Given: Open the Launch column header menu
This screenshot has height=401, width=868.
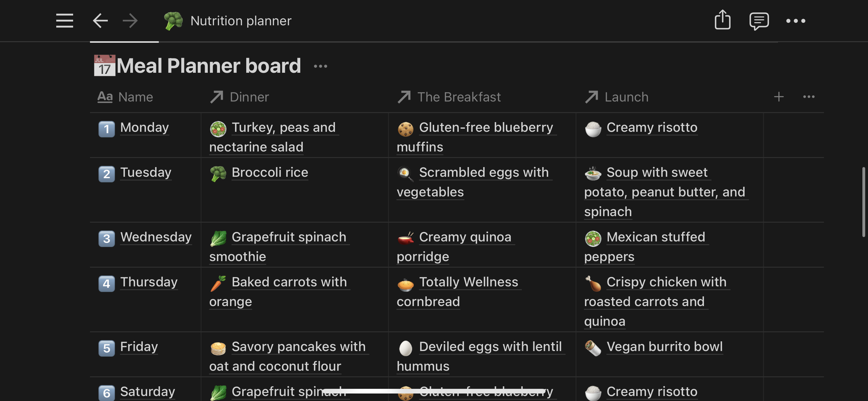Looking at the screenshot, I should (x=616, y=97).
